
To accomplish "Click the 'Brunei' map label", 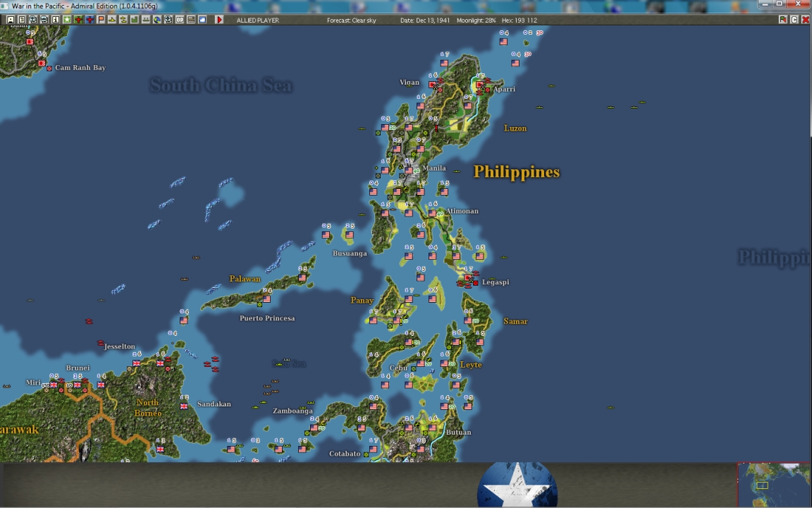I will (x=78, y=368).
